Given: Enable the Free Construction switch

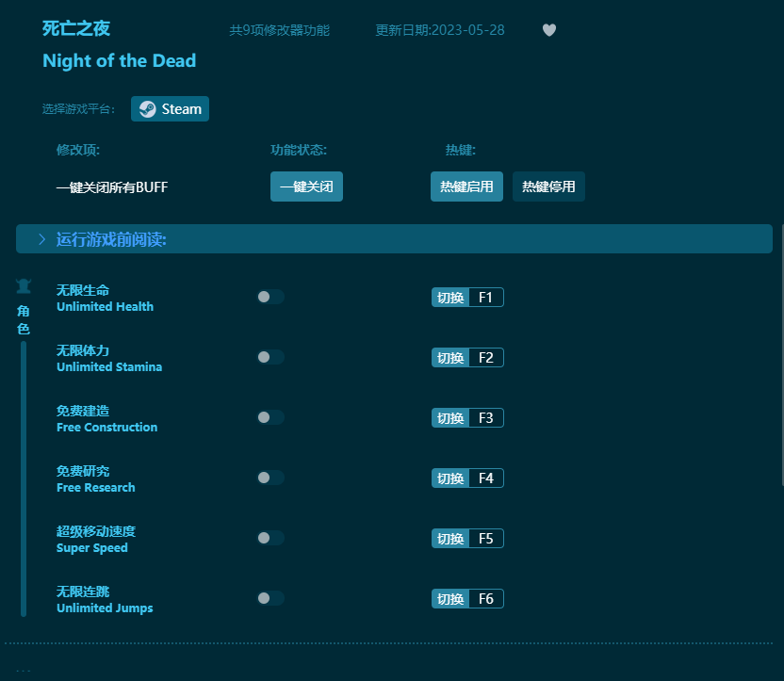Looking at the screenshot, I should click(269, 417).
